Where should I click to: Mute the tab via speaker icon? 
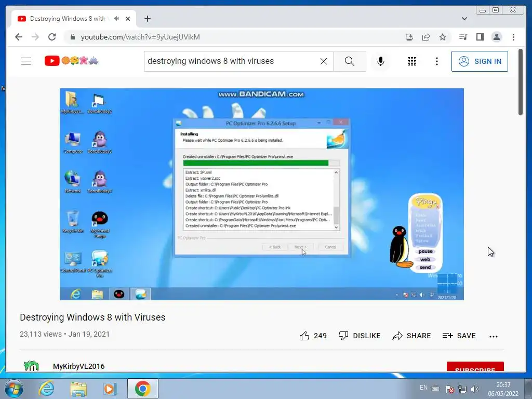(x=117, y=19)
